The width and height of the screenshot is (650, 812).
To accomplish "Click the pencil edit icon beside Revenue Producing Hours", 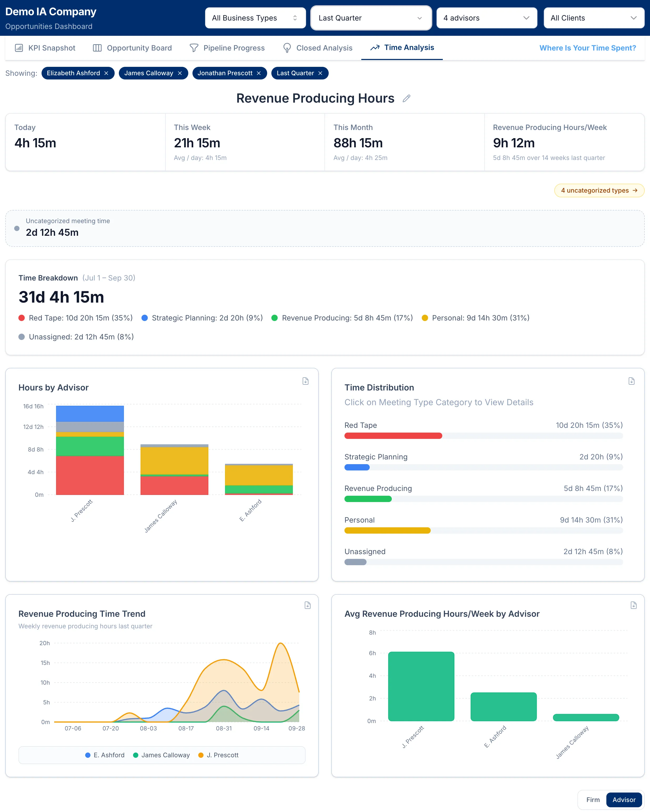I will point(406,98).
